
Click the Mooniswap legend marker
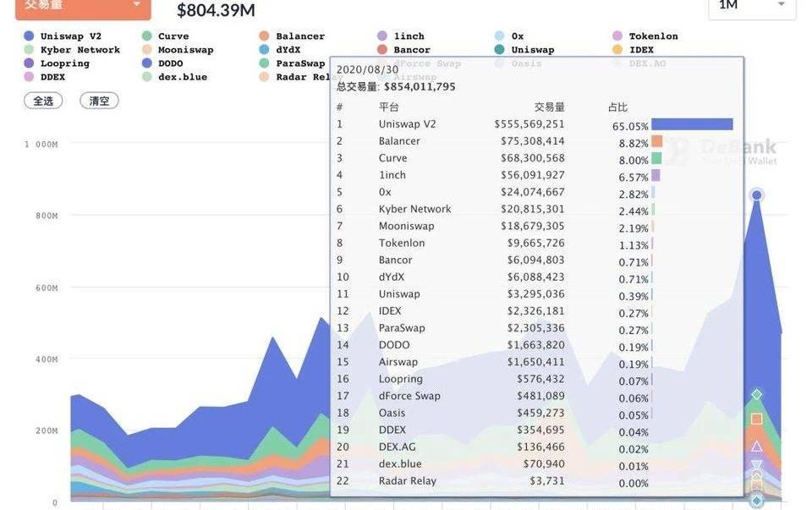pyautogui.click(x=147, y=50)
